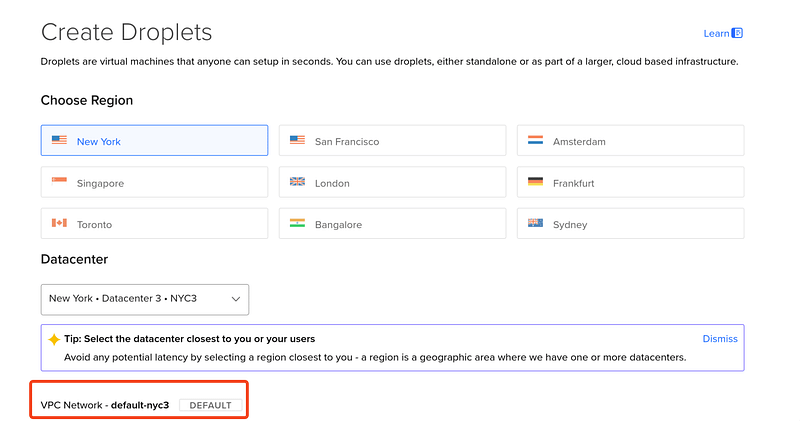This screenshot has height=421, width=800.
Task: Click the sparkle tip icon
Action: pyautogui.click(x=54, y=339)
